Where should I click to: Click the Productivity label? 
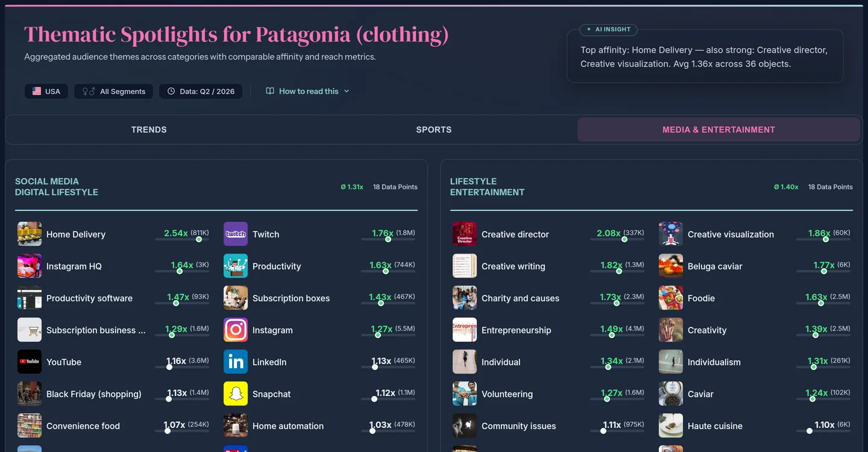277,266
